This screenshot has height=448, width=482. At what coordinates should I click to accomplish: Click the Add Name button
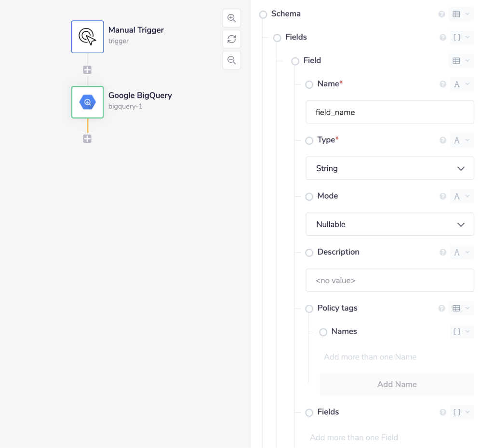(x=397, y=384)
